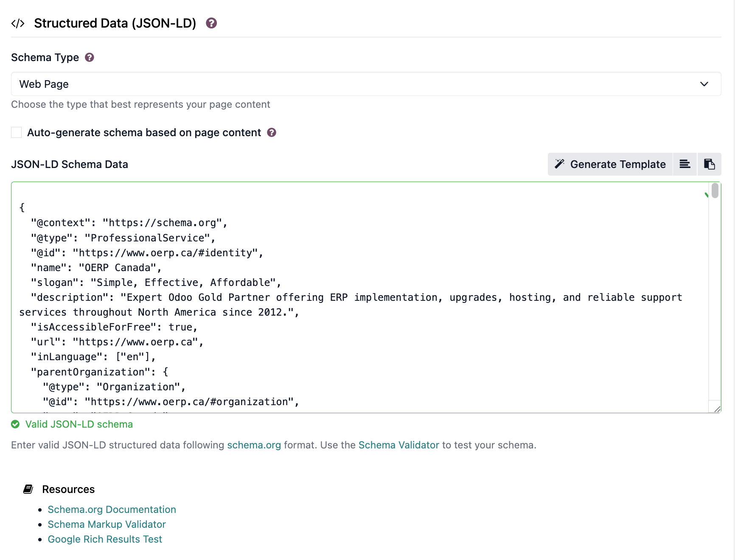Click the book icon next to Resources
This screenshot has width=735, height=560.
point(28,488)
